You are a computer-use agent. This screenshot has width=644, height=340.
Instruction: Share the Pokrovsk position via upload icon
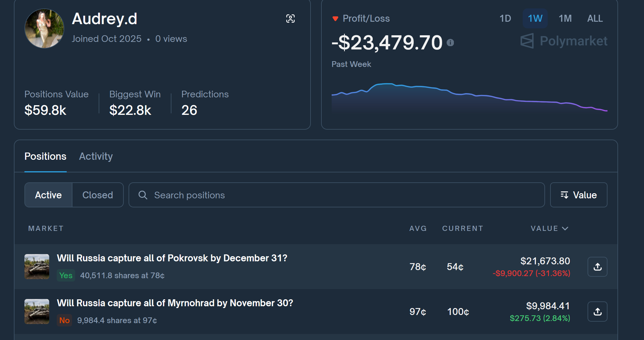click(x=597, y=267)
